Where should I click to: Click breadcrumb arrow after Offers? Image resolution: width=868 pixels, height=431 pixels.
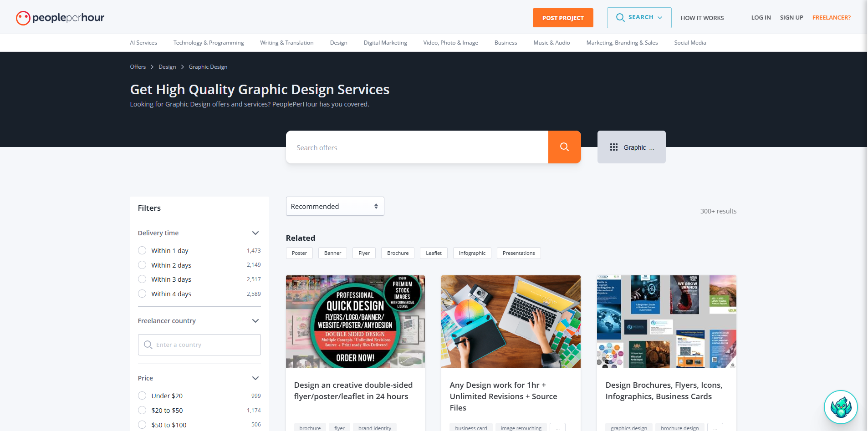click(152, 67)
